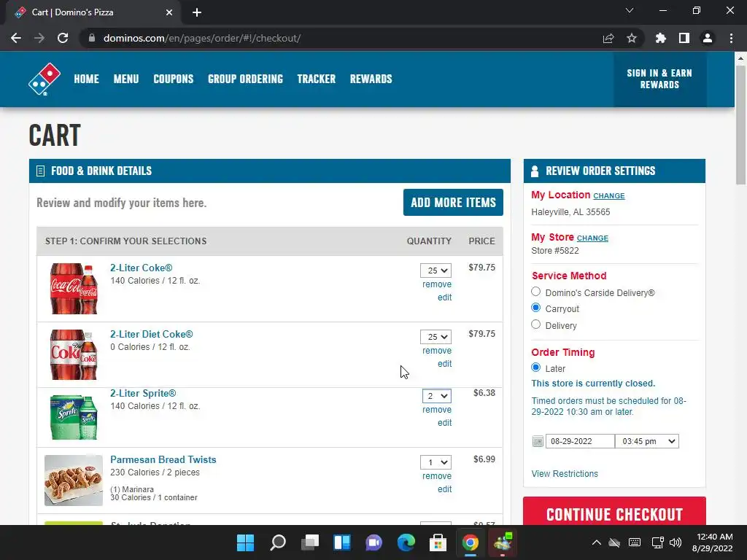Screen dimensions: 747x560
Task: Go to HOME in the navigation
Action: (86, 79)
